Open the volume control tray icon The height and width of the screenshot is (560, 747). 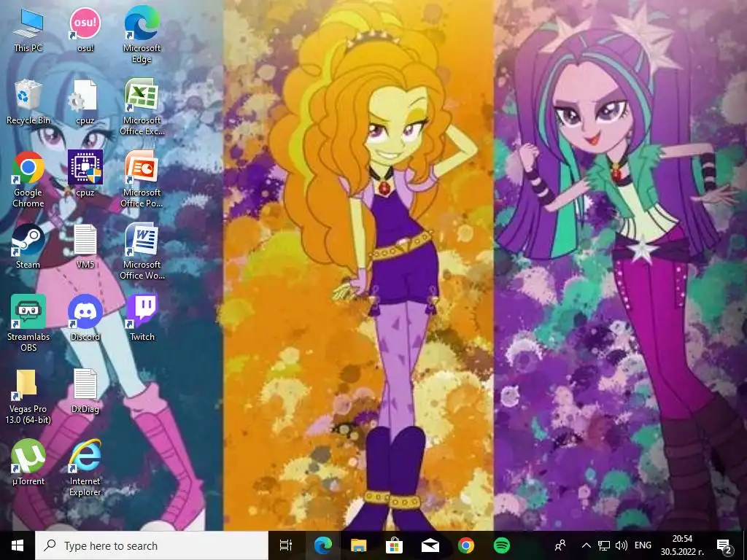tap(622, 545)
